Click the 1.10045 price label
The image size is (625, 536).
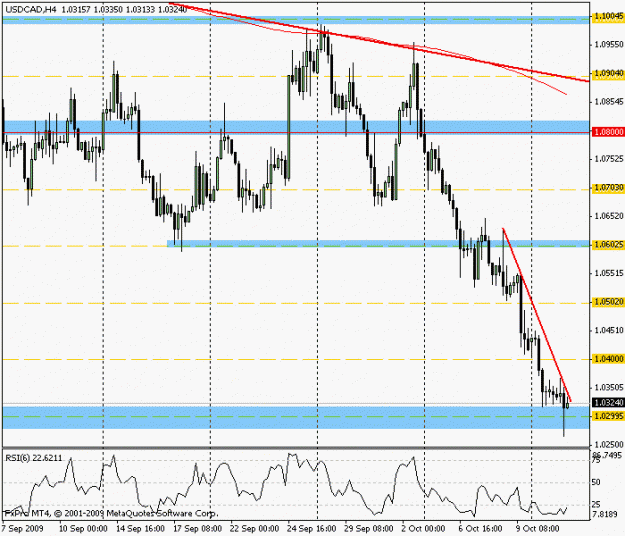608,16
